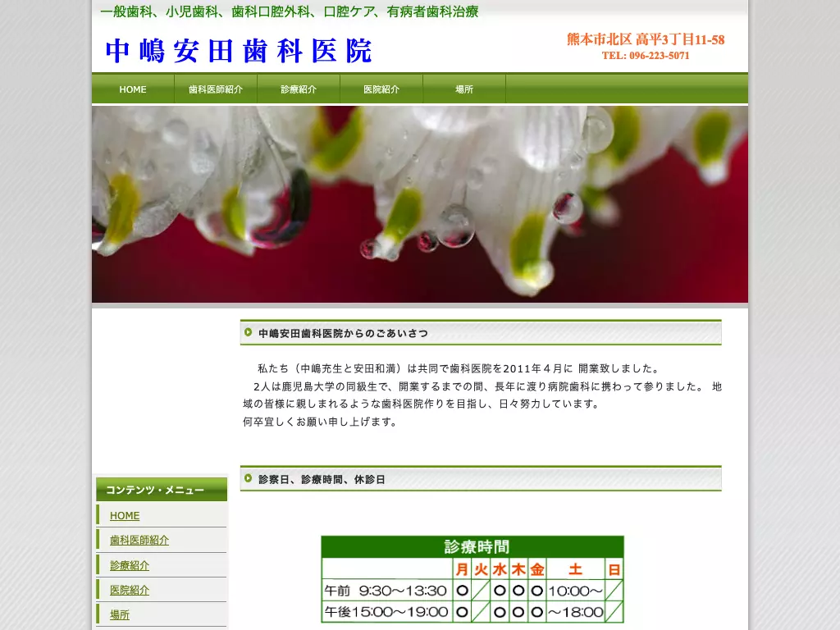
Task: Open HOME in the green navigation bar
Action: pyautogui.click(x=133, y=89)
